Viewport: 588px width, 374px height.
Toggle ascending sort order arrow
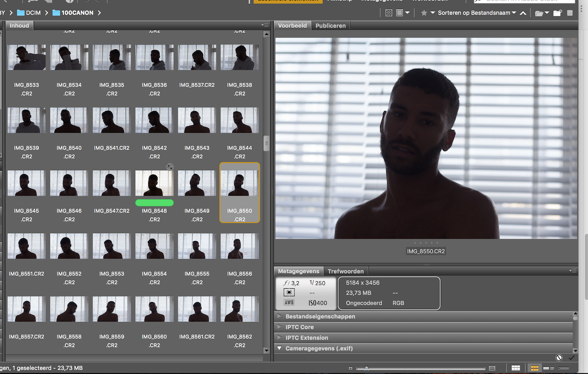523,13
